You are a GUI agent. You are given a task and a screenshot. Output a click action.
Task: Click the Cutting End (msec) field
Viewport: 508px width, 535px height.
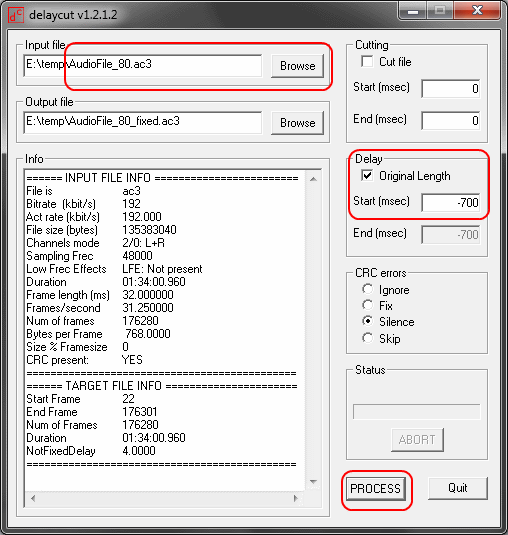[451, 120]
